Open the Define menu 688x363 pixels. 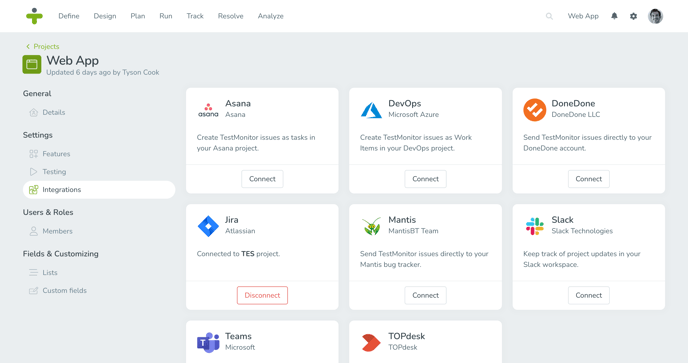[69, 16]
